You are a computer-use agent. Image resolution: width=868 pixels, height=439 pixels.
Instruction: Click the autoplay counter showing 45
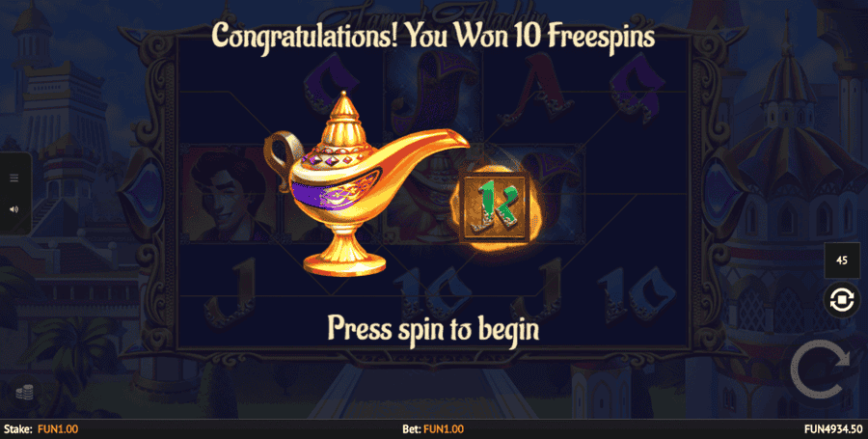pyautogui.click(x=841, y=261)
